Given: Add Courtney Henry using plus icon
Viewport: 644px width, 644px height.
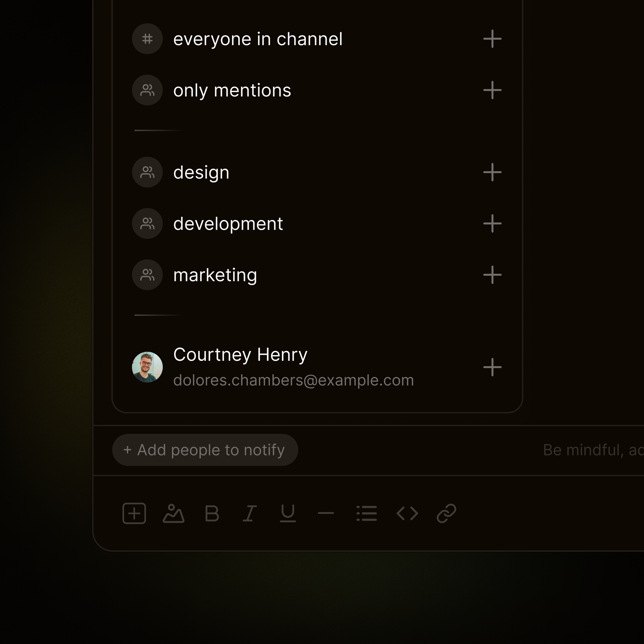Looking at the screenshot, I should point(492,367).
